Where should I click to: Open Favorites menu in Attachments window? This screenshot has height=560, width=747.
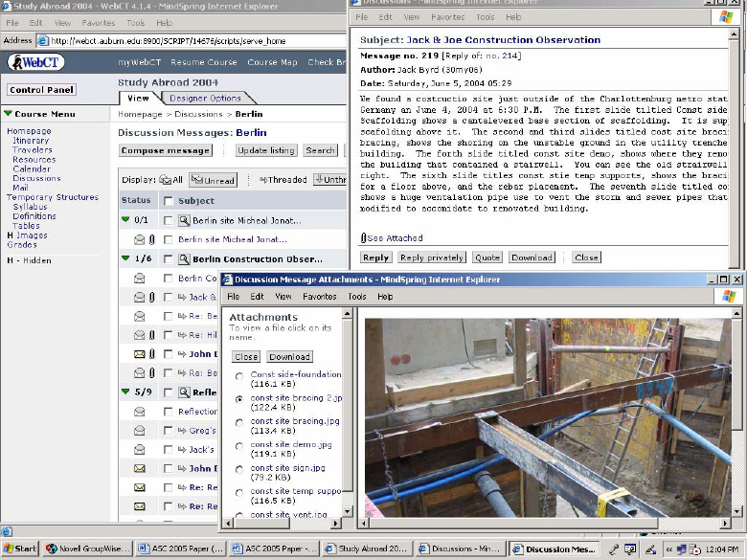tap(320, 296)
